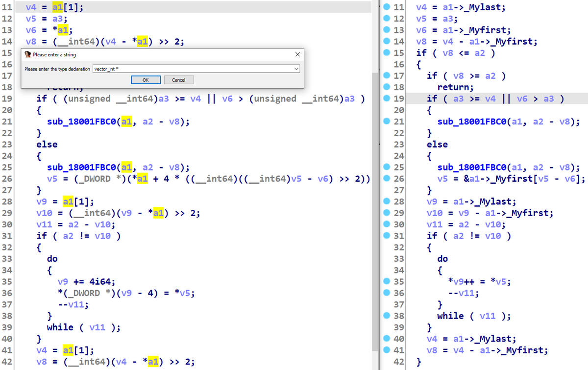Toggle breakpoint dot at right pane line 13
Screen dimensions: 588x370
388,30
